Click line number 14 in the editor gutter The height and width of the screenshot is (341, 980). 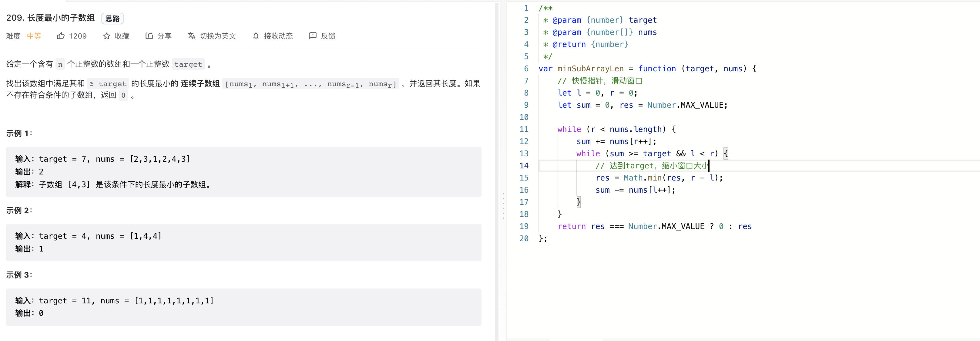524,166
